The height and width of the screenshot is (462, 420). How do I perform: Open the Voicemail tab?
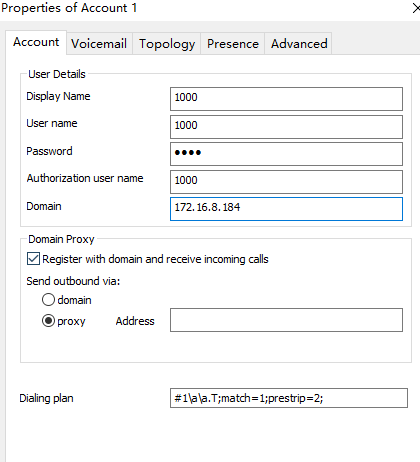99,44
